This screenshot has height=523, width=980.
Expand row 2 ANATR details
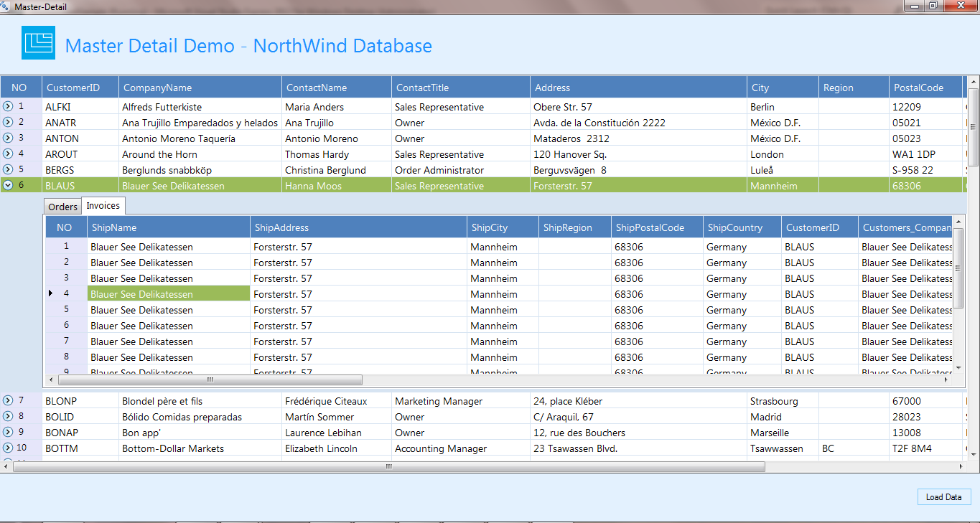tap(8, 122)
